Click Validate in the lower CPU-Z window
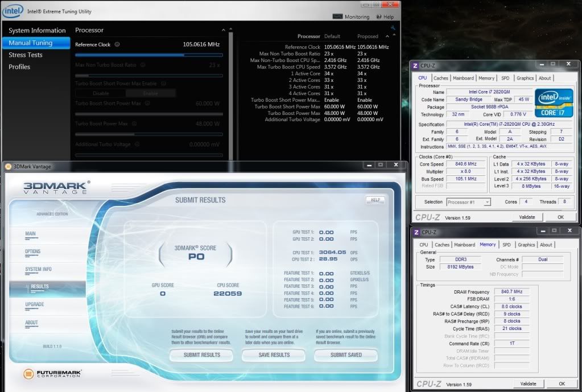582x392 pixels. click(x=528, y=384)
